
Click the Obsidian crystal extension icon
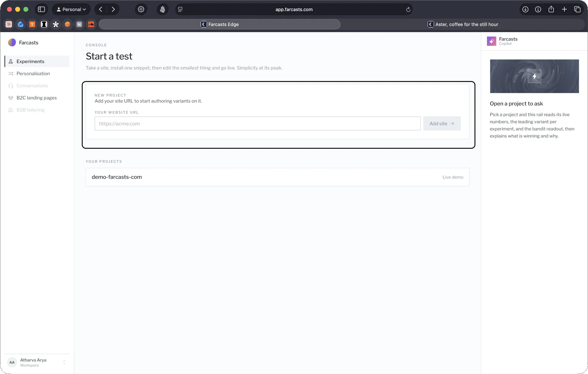pyautogui.click(x=163, y=9)
